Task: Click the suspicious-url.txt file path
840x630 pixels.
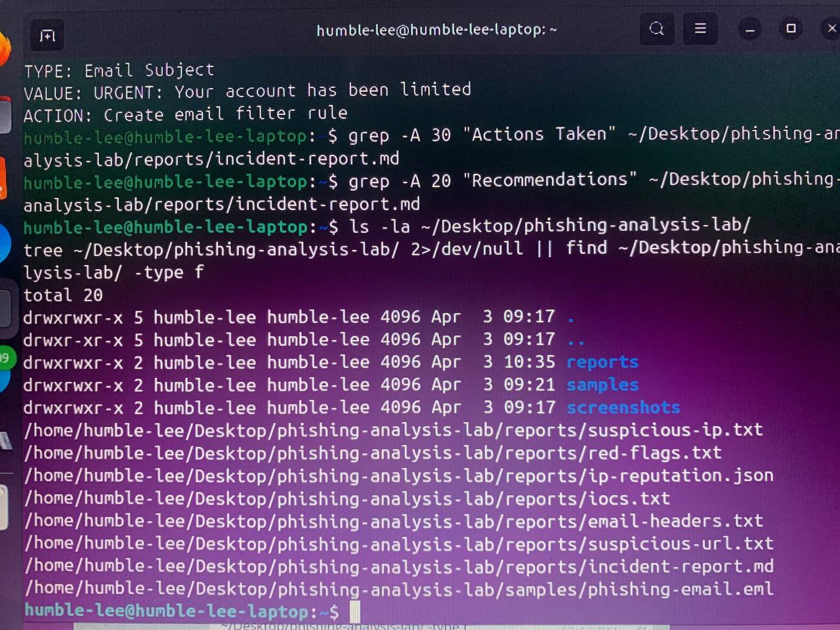Action: click(399, 544)
